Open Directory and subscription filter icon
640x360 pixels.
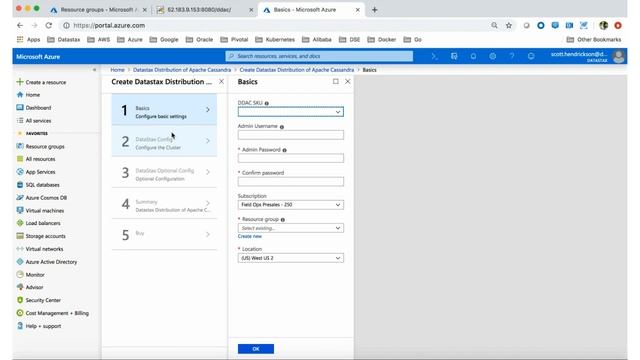[x=454, y=56]
